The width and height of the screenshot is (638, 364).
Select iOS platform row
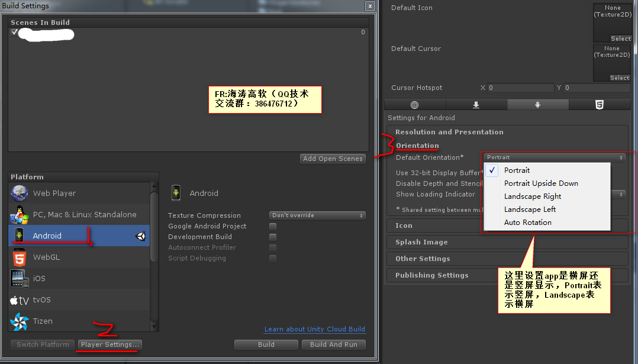79,278
